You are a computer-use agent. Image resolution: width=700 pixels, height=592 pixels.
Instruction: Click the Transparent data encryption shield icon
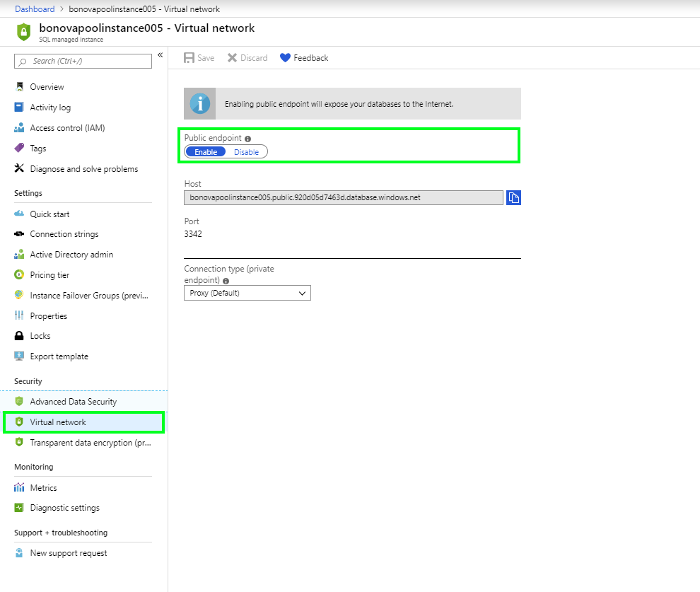[19, 442]
